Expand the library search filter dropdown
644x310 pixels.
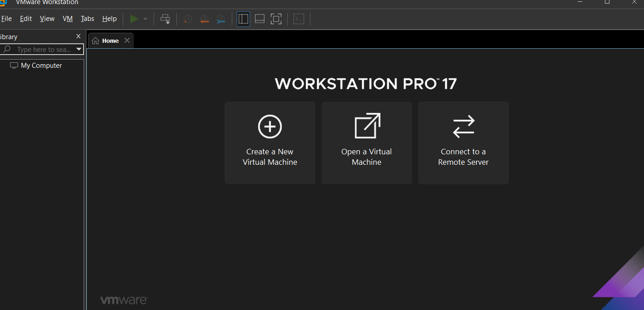point(79,49)
